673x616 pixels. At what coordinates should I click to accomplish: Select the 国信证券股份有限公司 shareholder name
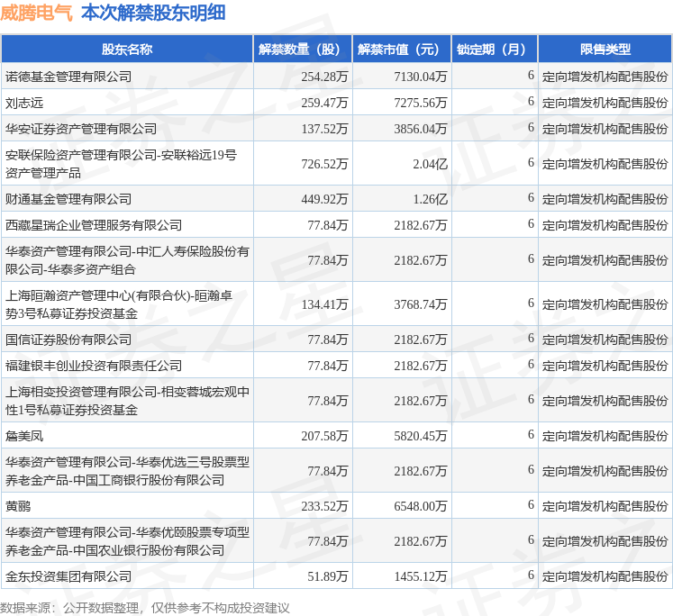[x=68, y=340]
